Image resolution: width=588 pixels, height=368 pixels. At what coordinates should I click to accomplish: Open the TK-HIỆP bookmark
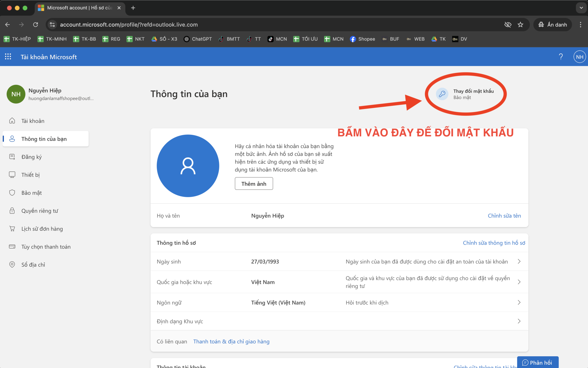17,39
